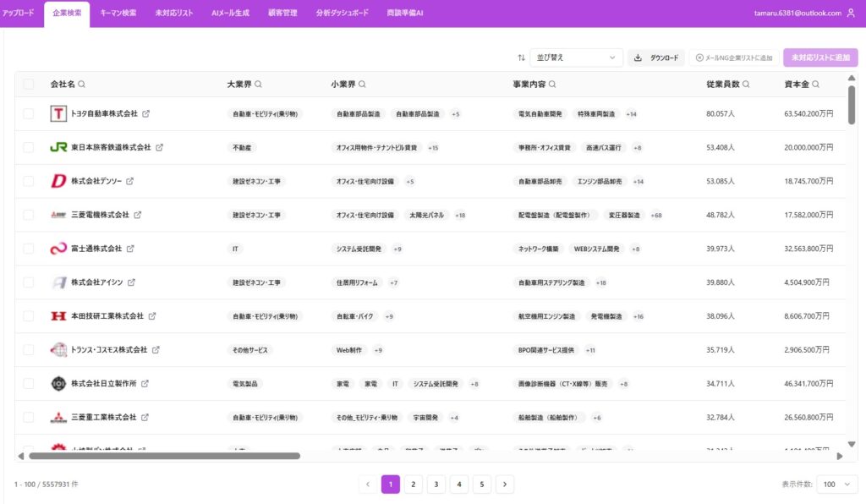Check the 三菱電機株式会社 row checkbox
This screenshot has width=866, height=504.
point(28,215)
